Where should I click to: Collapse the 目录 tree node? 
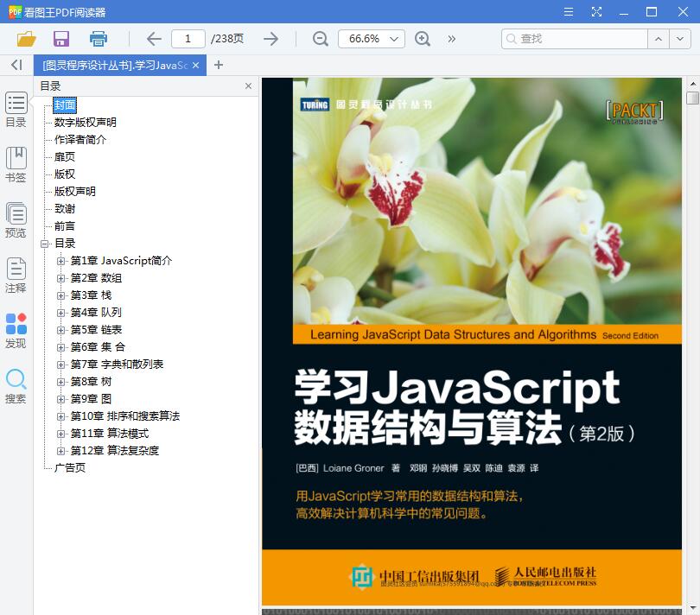(44, 244)
